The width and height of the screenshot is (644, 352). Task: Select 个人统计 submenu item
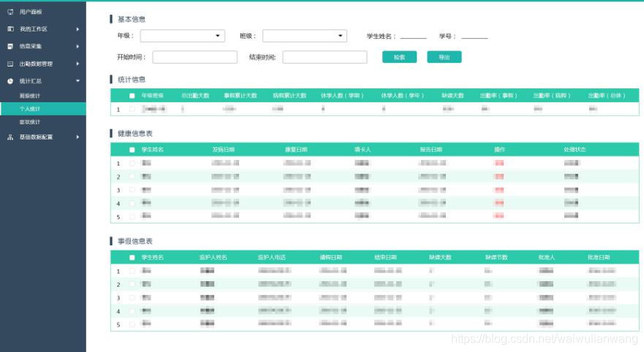42,109
